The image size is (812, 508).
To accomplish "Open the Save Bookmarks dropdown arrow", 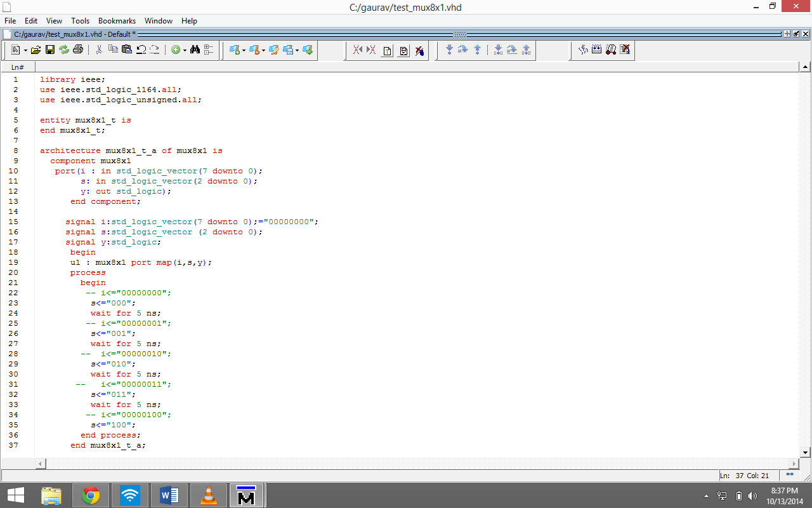I will [x=298, y=50].
